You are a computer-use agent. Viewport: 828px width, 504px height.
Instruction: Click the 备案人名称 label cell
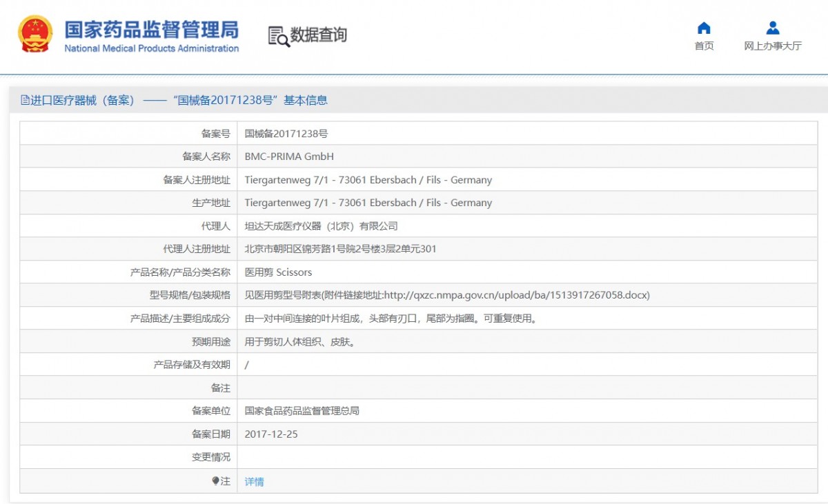(128, 157)
